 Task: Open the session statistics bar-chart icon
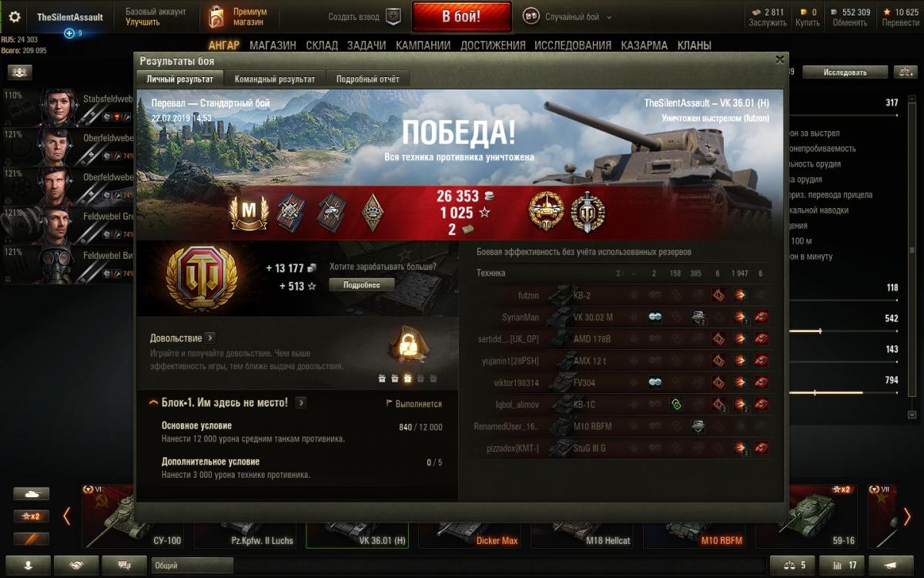click(843, 565)
